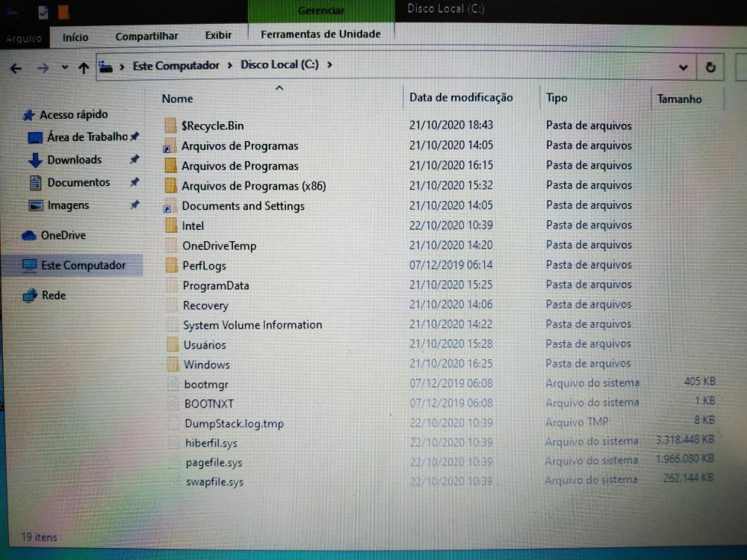
Task: Switch to the Início ribbon tab
Action: pos(75,37)
